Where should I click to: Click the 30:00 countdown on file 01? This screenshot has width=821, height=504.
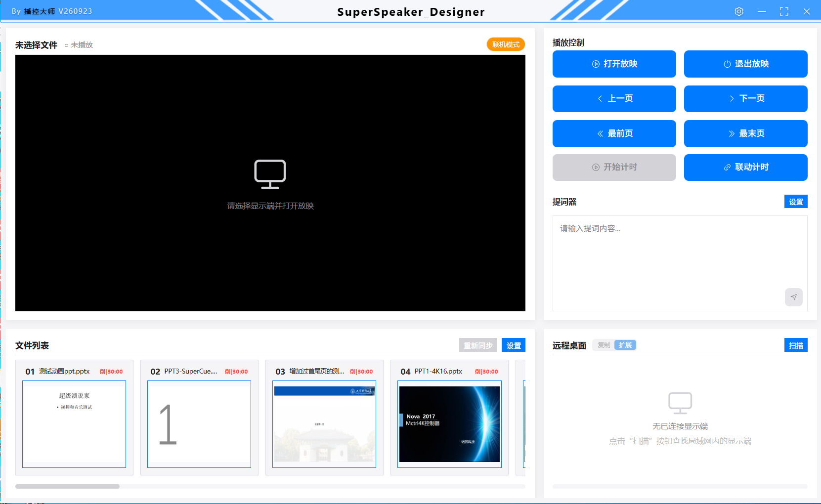click(x=111, y=372)
